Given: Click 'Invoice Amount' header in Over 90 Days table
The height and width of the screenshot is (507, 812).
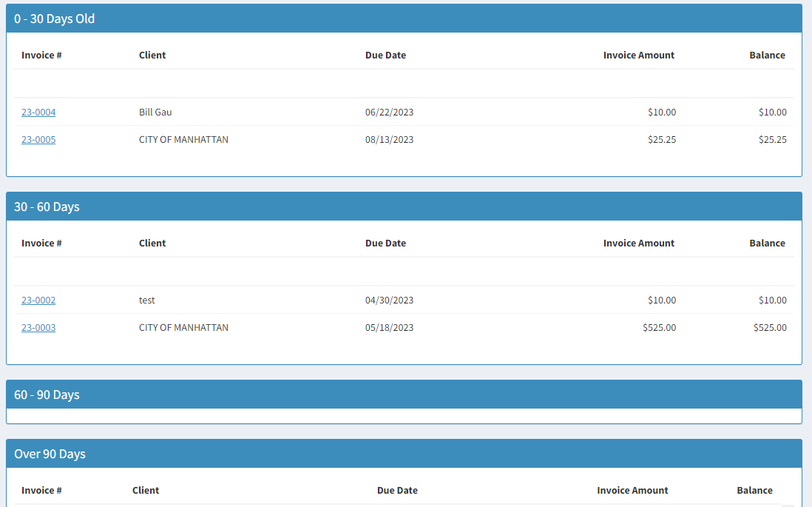Looking at the screenshot, I should [x=632, y=491].
